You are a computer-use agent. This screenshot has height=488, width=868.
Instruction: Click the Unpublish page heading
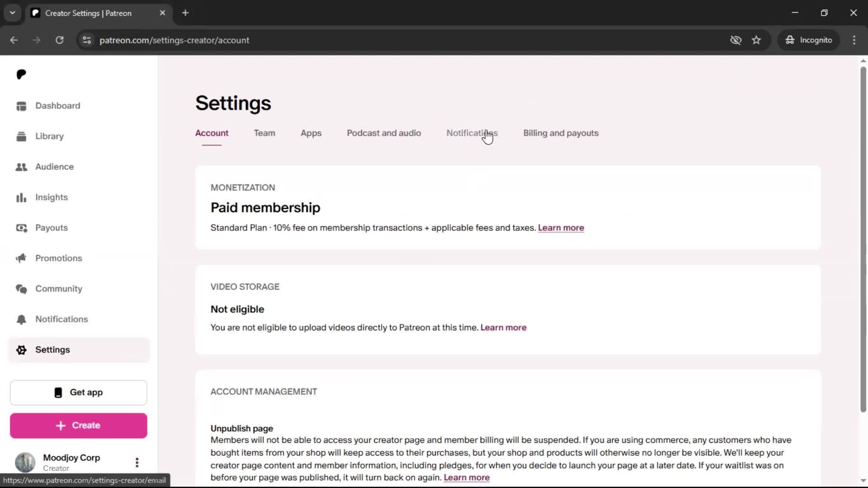(x=242, y=428)
